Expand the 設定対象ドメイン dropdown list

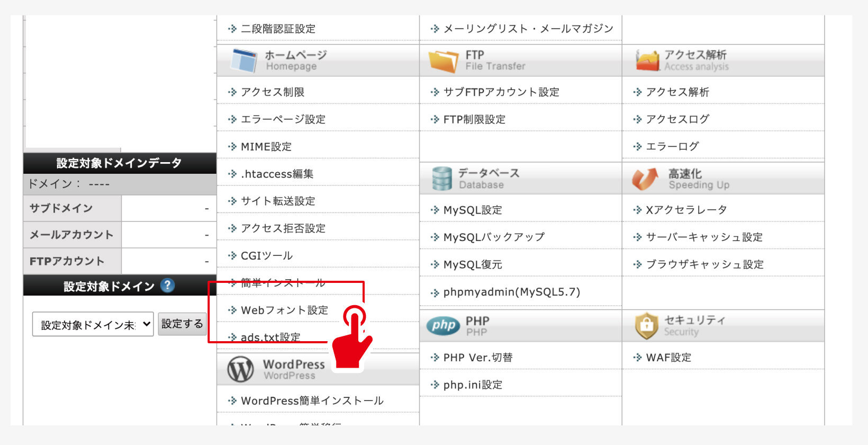click(x=93, y=324)
